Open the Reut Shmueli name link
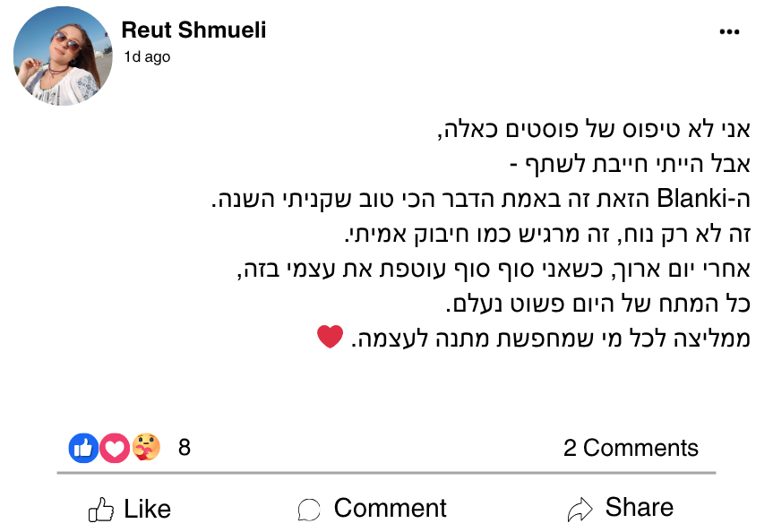The image size is (773, 532). pos(193,30)
